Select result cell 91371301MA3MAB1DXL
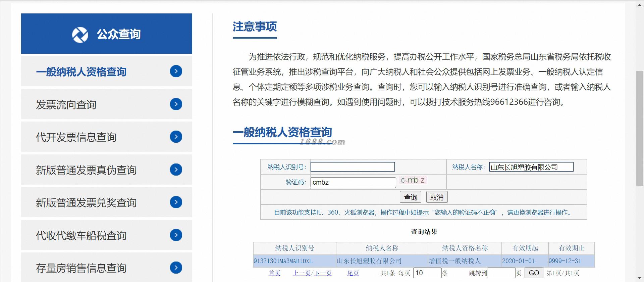This screenshot has width=644, height=282. point(294,261)
